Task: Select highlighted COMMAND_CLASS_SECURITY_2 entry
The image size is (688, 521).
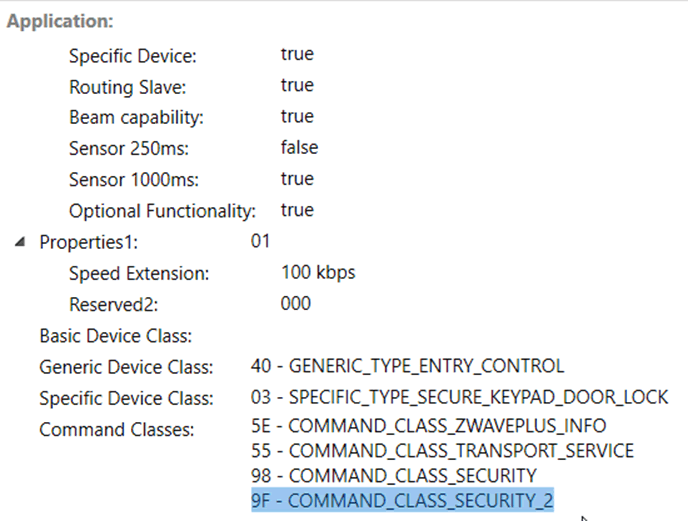Action: [x=402, y=500]
